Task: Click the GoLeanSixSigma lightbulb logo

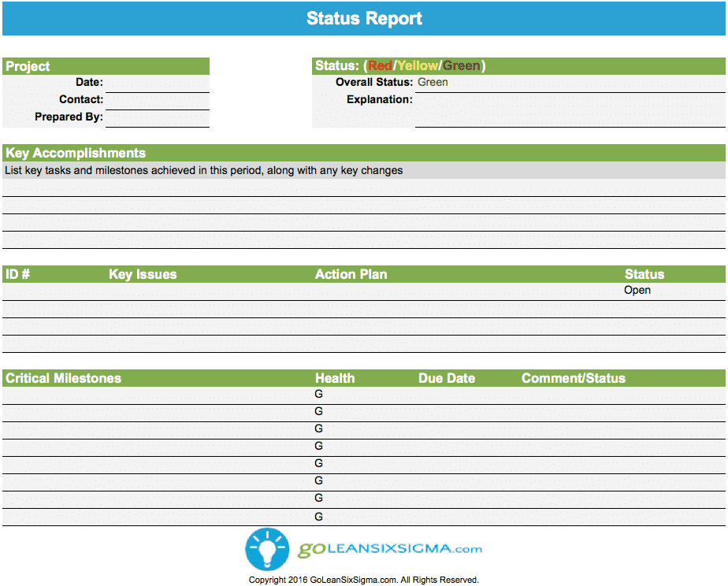Action: [x=268, y=549]
